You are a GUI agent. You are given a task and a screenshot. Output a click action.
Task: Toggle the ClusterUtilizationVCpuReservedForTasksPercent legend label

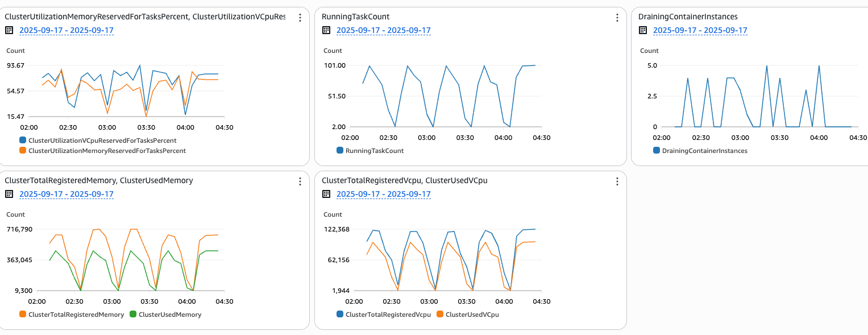pyautogui.click(x=102, y=140)
